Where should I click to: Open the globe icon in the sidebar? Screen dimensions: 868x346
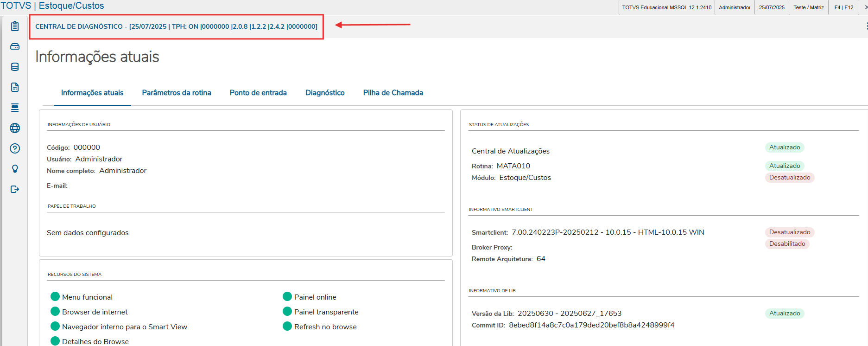(x=15, y=128)
